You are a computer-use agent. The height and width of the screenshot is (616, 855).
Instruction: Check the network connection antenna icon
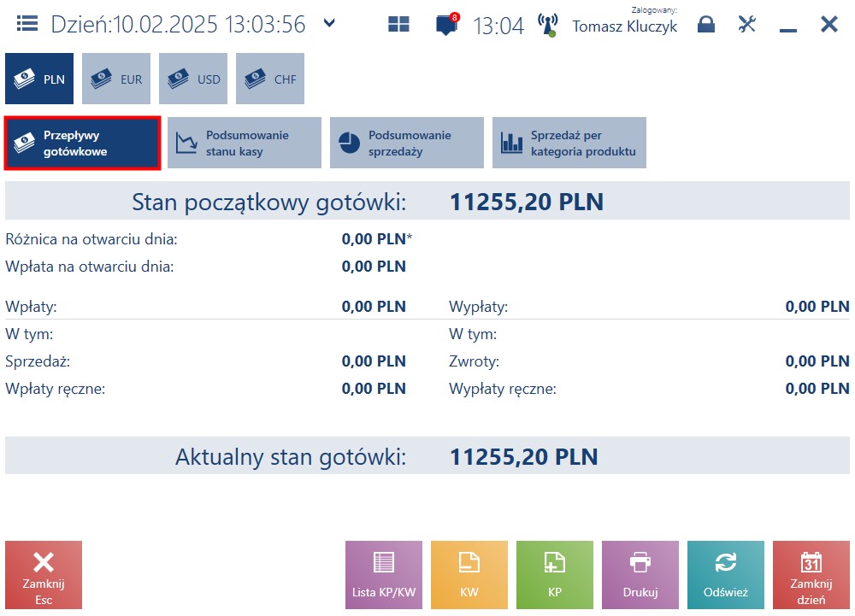(x=547, y=25)
